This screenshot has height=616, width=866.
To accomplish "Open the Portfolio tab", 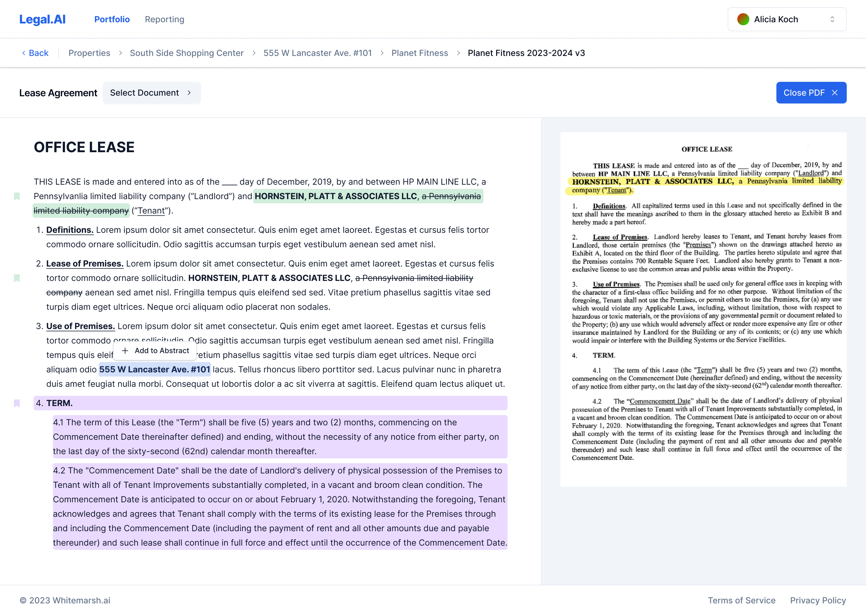I will (112, 19).
